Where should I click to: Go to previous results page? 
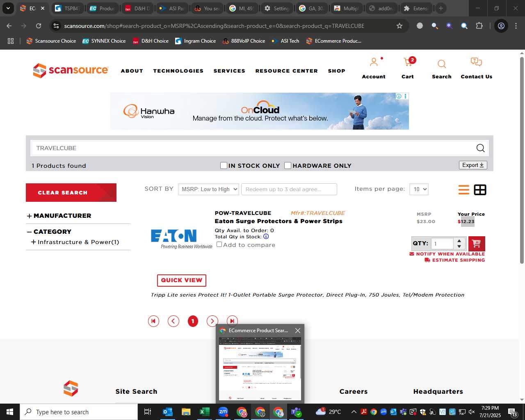(173, 321)
